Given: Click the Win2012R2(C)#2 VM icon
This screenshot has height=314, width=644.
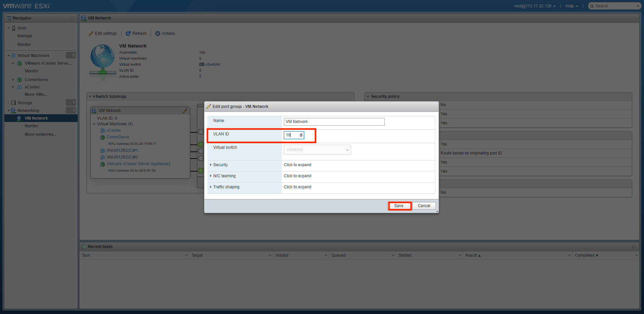Looking at the screenshot, I should pos(103,157).
